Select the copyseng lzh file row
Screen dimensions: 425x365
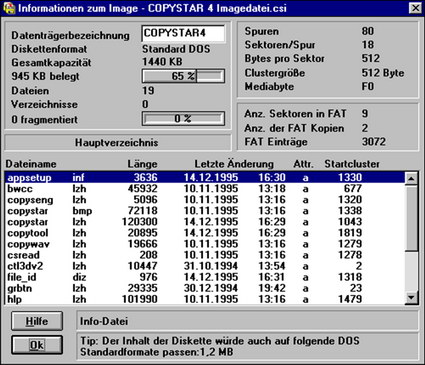click(204, 200)
